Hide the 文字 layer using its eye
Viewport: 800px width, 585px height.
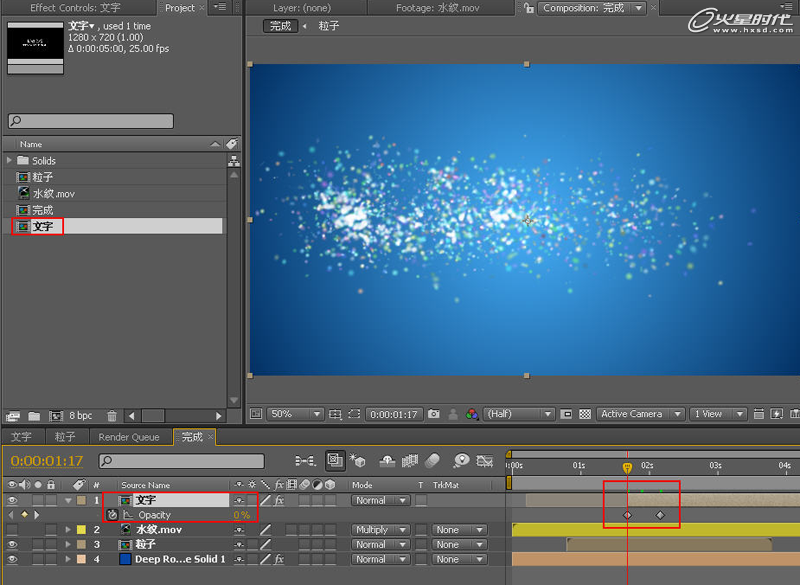12,500
